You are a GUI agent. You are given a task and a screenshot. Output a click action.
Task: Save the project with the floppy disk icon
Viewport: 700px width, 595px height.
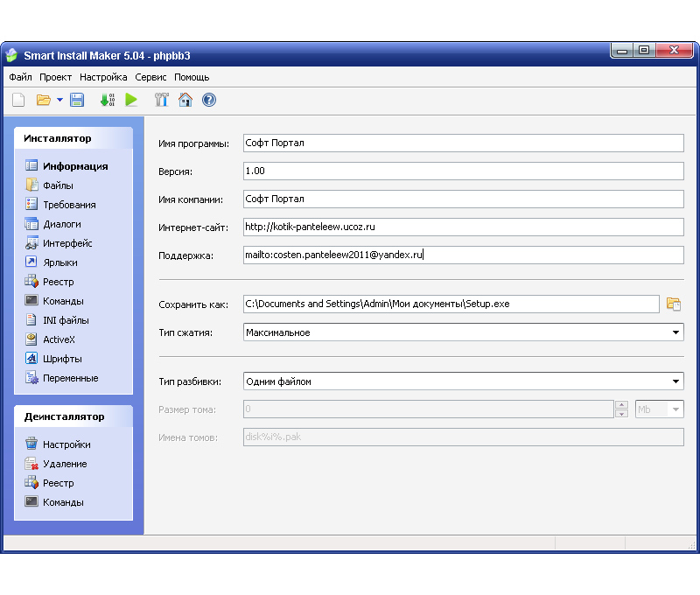(77, 100)
